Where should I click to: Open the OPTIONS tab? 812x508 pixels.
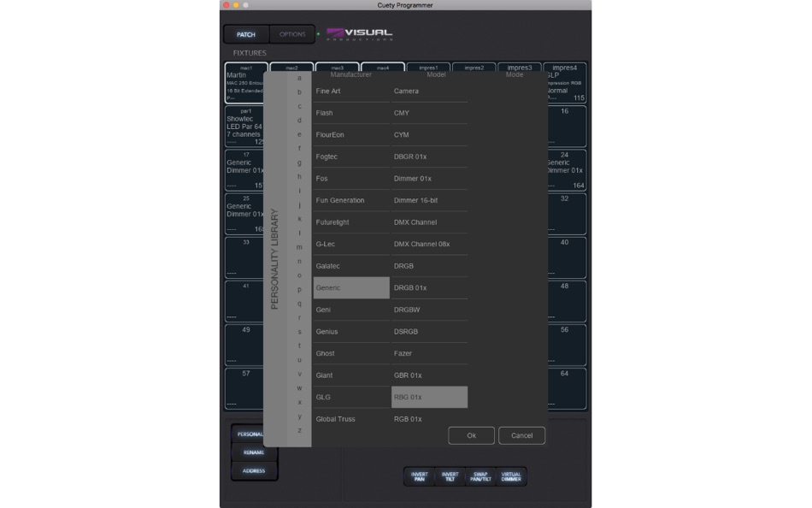coord(292,34)
